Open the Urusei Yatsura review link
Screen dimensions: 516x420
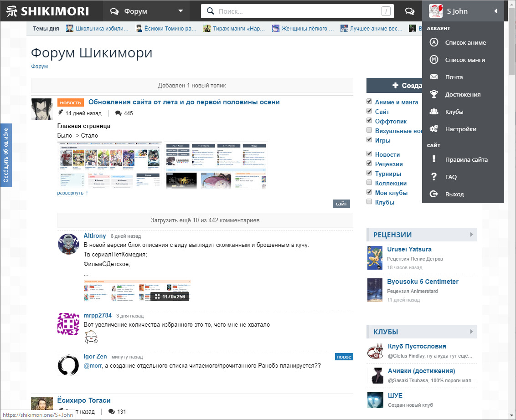[409, 249]
